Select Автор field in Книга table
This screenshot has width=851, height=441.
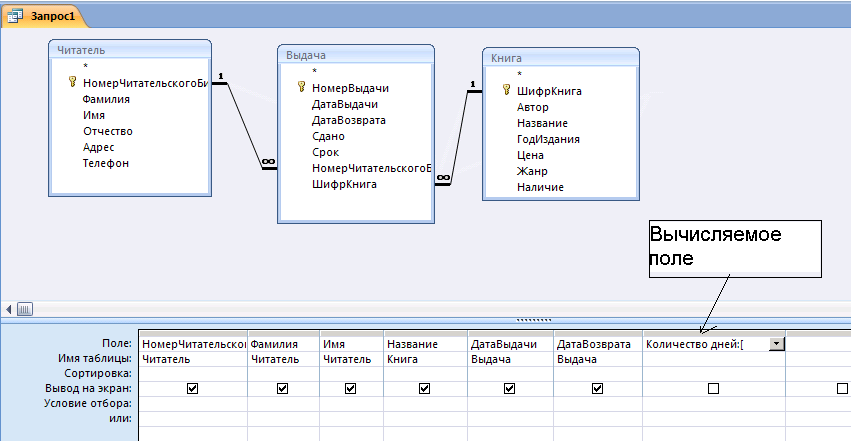[532, 107]
